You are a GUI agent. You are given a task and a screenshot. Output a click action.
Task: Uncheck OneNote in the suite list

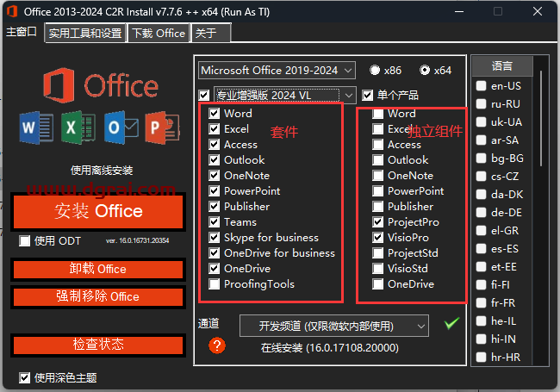(x=214, y=176)
